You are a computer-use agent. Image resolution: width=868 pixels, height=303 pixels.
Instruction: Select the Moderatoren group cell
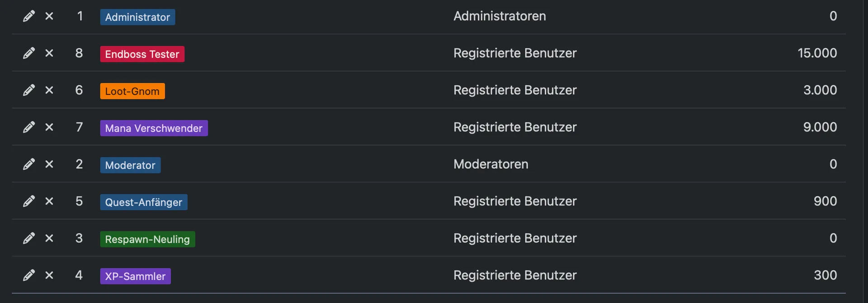click(x=491, y=164)
